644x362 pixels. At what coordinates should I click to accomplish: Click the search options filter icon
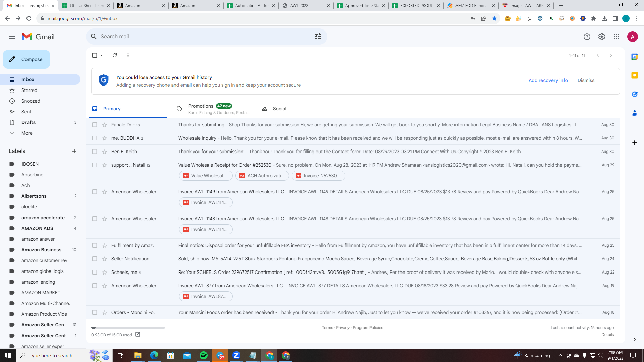point(318,36)
